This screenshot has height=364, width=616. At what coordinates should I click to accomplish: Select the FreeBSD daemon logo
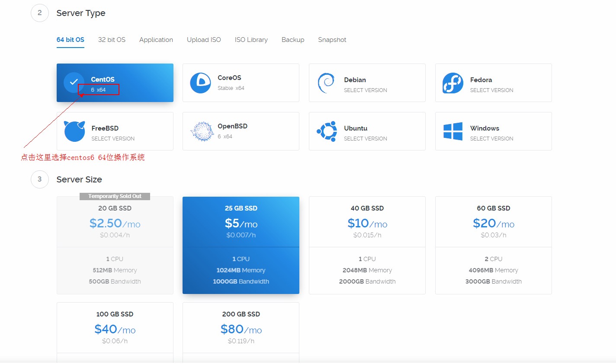pos(74,131)
